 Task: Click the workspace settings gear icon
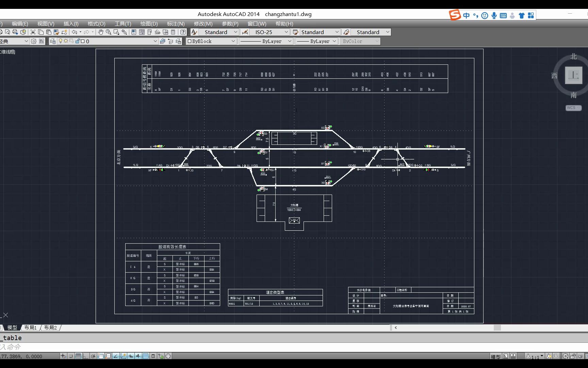tap(34, 41)
